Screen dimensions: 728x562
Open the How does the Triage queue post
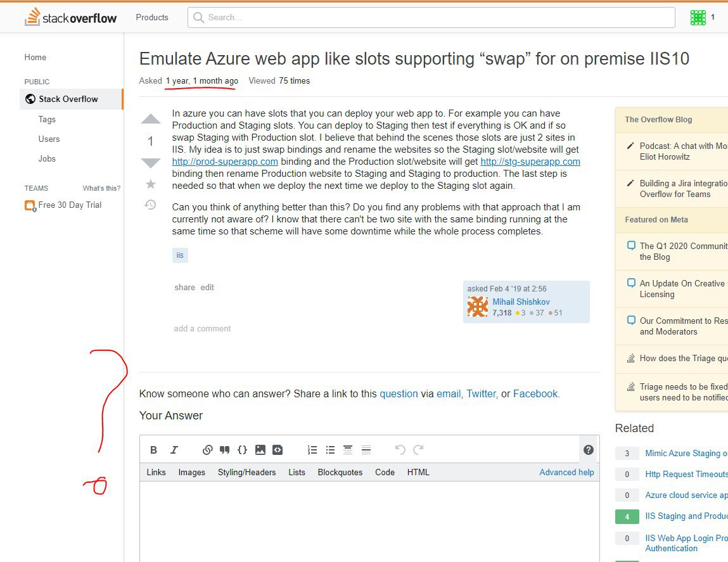(684, 358)
